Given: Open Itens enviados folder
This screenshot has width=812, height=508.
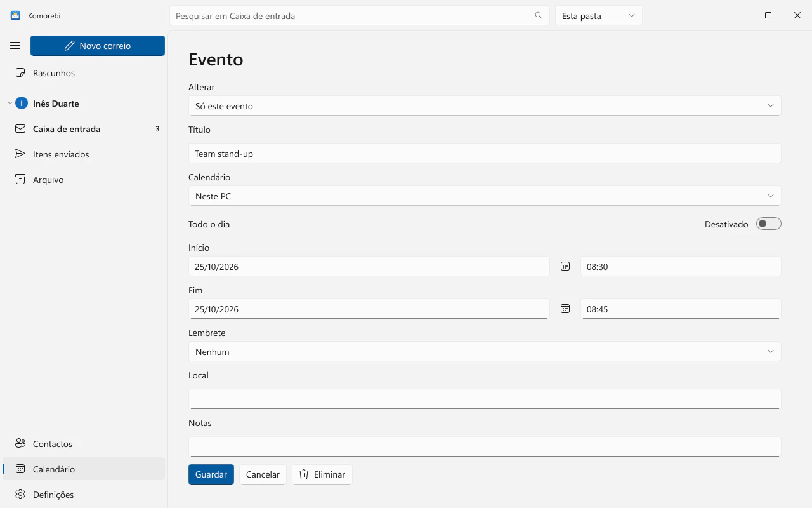Looking at the screenshot, I should (84, 154).
